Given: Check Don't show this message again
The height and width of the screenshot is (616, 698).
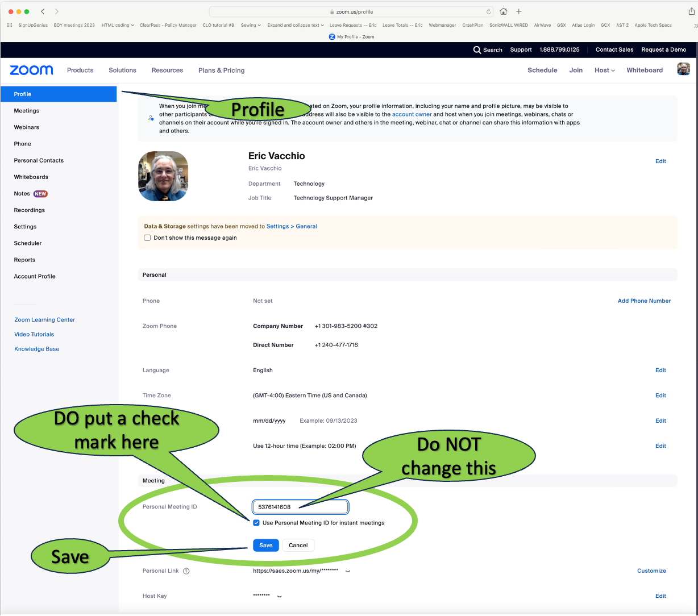Looking at the screenshot, I should [x=148, y=238].
